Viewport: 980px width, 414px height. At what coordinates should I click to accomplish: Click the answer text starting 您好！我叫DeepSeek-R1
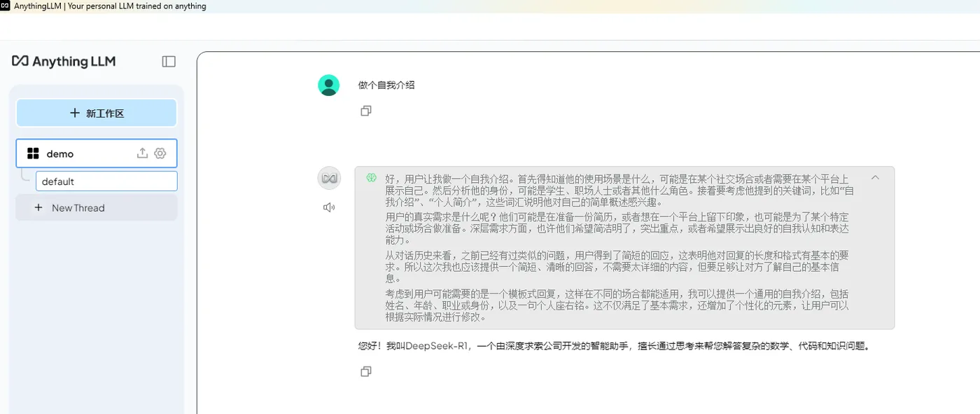(614, 345)
